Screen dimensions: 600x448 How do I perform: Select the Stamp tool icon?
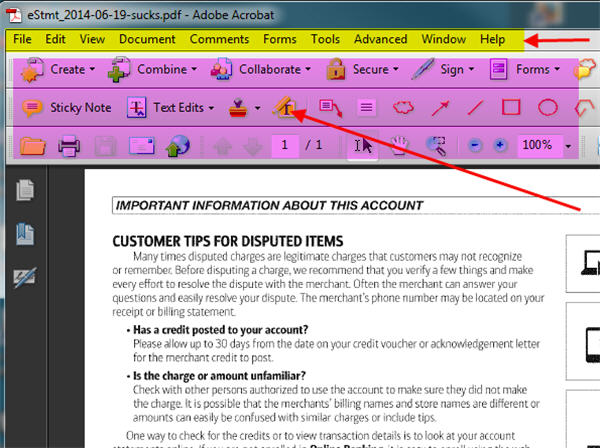pyautogui.click(x=238, y=108)
